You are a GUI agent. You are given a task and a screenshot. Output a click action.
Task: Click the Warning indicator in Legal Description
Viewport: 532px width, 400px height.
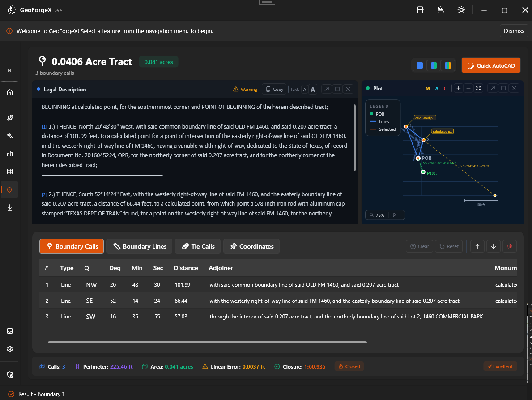pos(245,89)
